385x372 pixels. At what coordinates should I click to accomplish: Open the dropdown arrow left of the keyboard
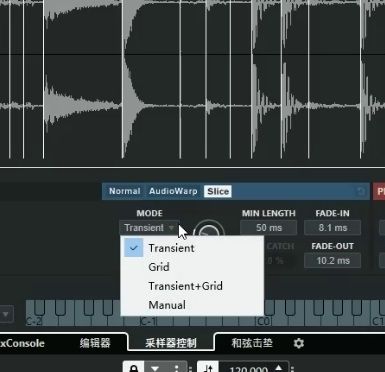pyautogui.click(x=6, y=314)
